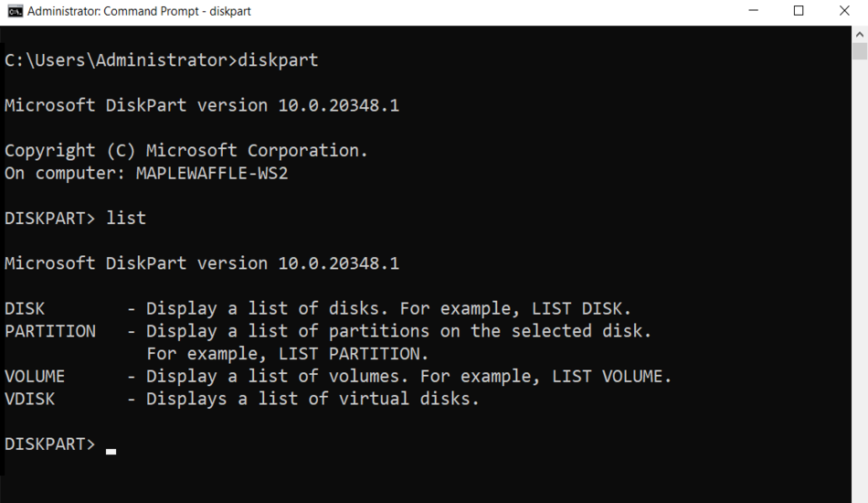Open the Command Prompt system menu icon

coord(15,11)
